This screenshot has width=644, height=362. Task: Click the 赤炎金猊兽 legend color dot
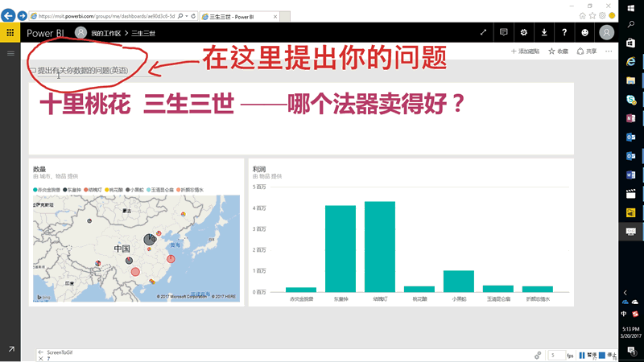click(35, 190)
